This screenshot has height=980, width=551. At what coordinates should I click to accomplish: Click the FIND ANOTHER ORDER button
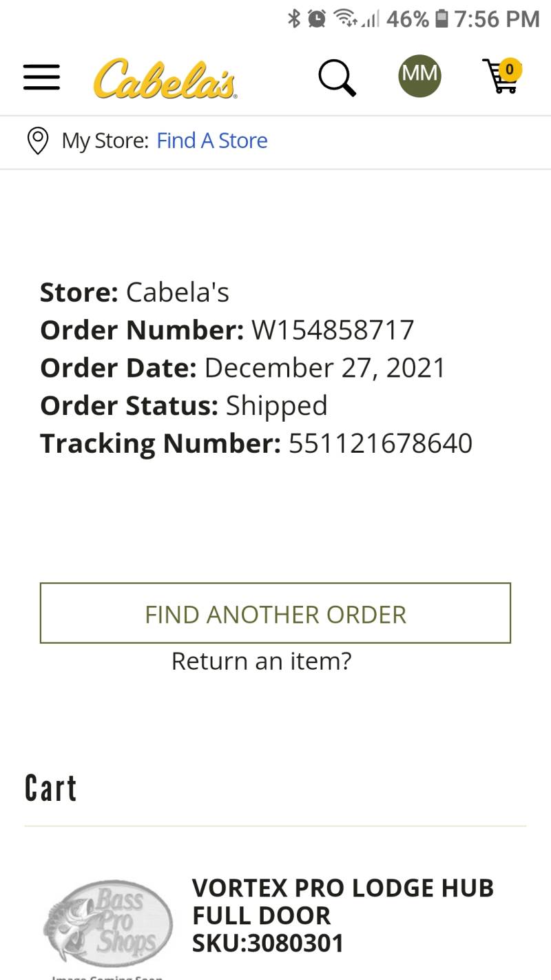[x=275, y=613]
